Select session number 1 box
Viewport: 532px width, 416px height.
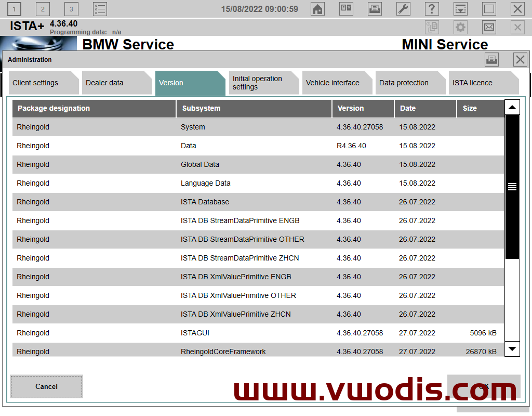14,9
